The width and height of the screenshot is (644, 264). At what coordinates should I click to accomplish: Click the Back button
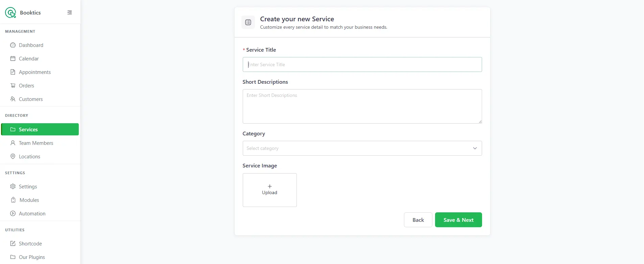pos(418,220)
